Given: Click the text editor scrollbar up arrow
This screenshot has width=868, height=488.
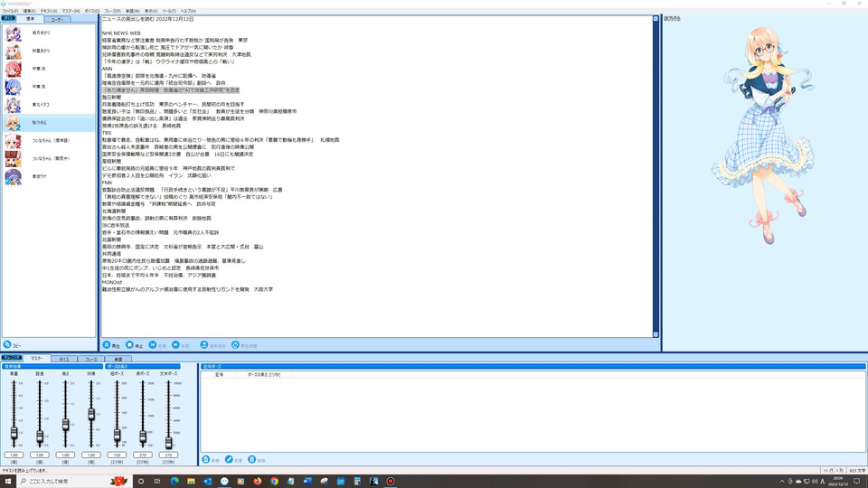Looking at the screenshot, I should (x=656, y=19).
